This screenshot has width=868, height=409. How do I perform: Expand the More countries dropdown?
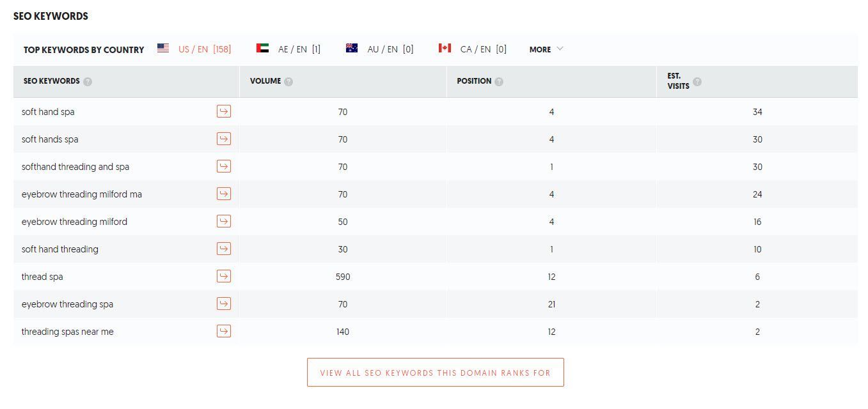click(546, 49)
